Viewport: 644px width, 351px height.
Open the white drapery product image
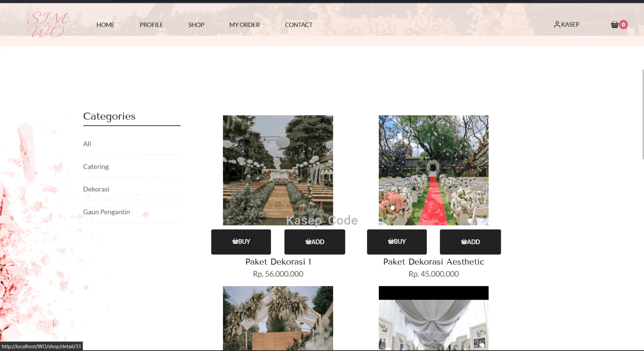click(433, 318)
